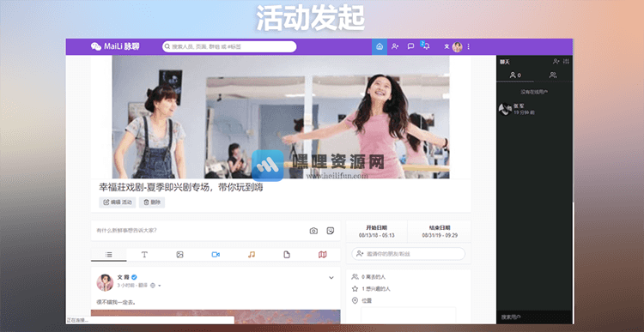Select the video posts filter tab
This screenshot has height=332, width=644.
coord(216,255)
